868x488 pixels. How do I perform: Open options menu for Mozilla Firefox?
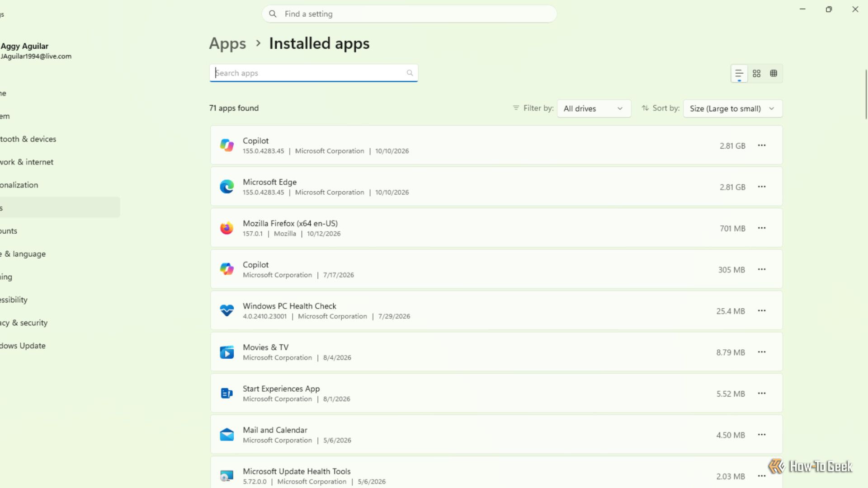(x=762, y=228)
